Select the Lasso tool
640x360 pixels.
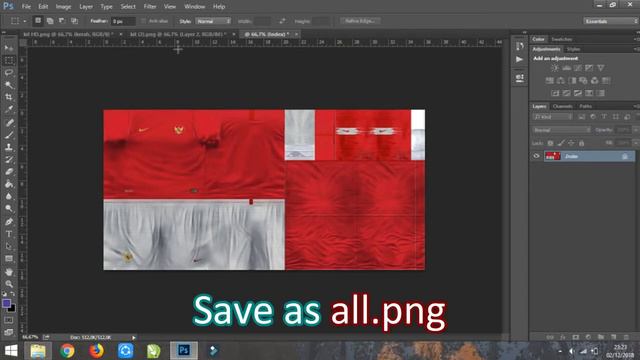tap(9, 73)
